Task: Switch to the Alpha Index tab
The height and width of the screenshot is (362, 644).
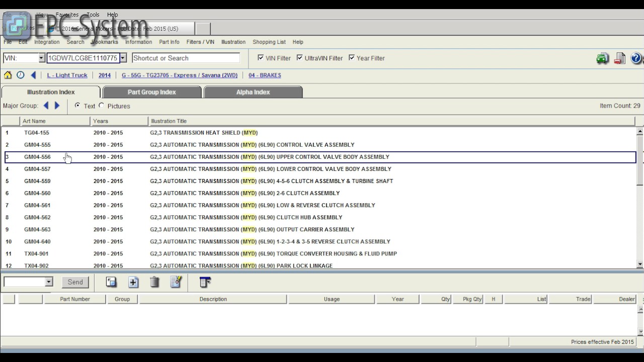Action: (253, 92)
